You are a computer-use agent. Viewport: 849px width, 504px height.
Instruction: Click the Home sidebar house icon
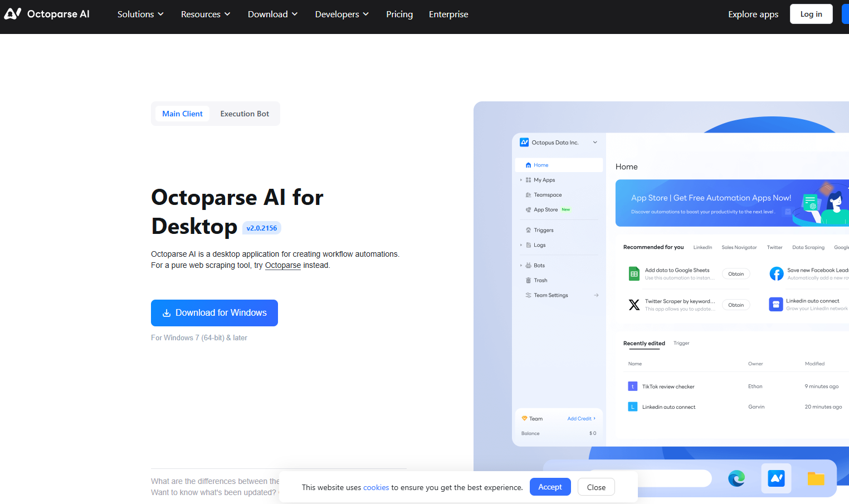528,165
